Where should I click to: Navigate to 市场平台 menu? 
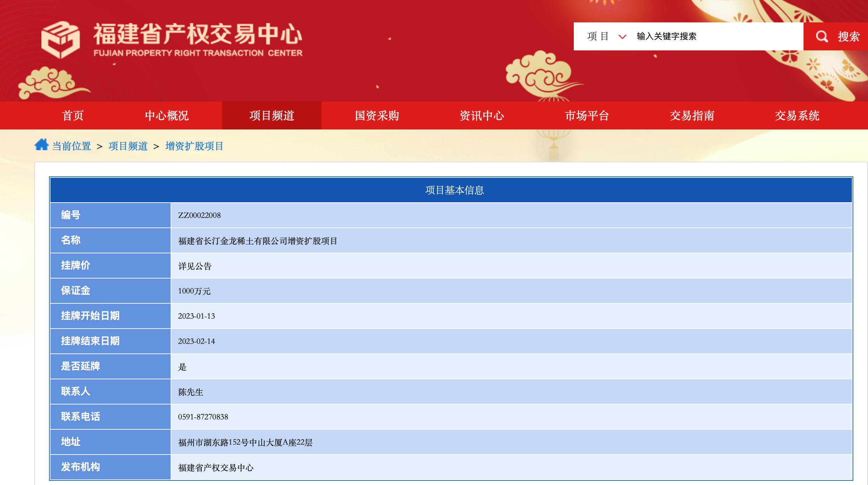click(587, 115)
